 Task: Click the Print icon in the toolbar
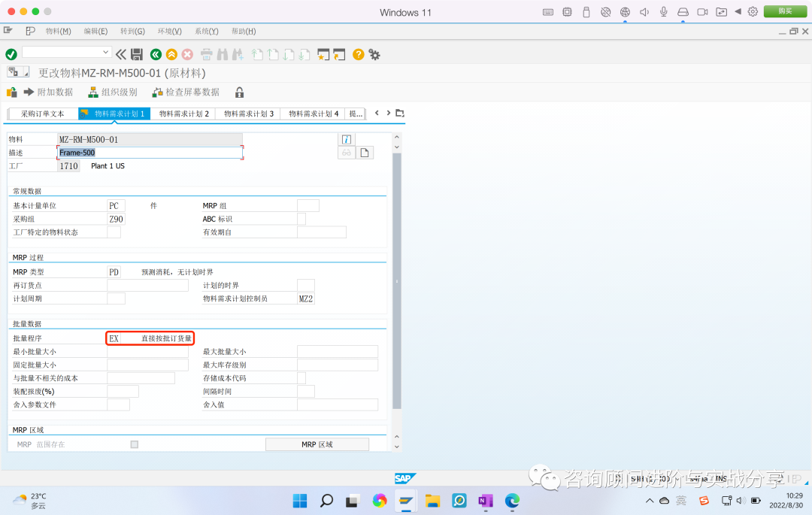tap(207, 54)
